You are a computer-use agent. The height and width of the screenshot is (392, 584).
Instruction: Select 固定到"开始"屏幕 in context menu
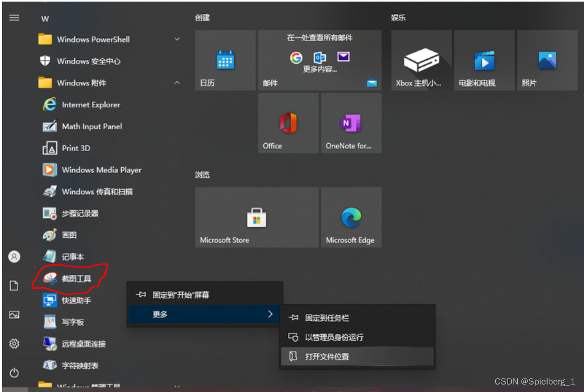click(x=205, y=295)
